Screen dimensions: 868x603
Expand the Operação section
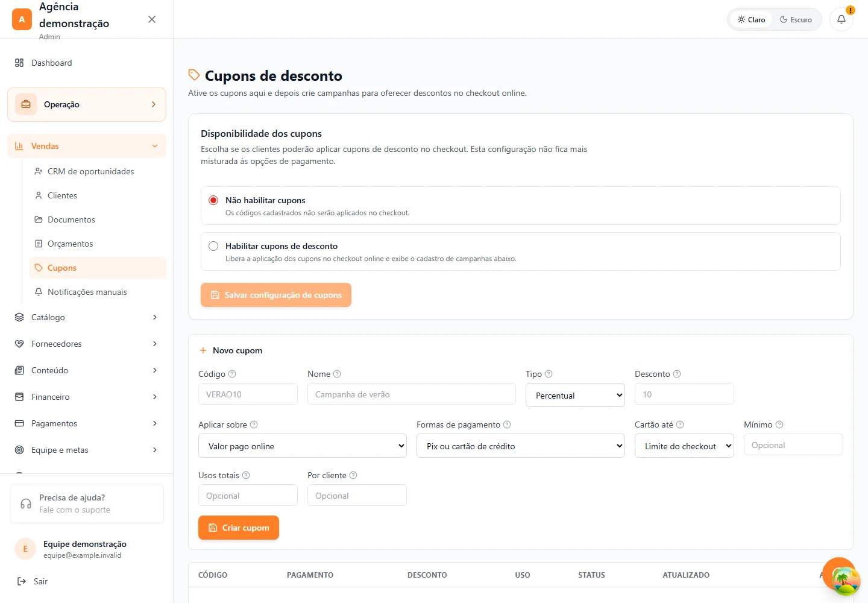(87, 104)
